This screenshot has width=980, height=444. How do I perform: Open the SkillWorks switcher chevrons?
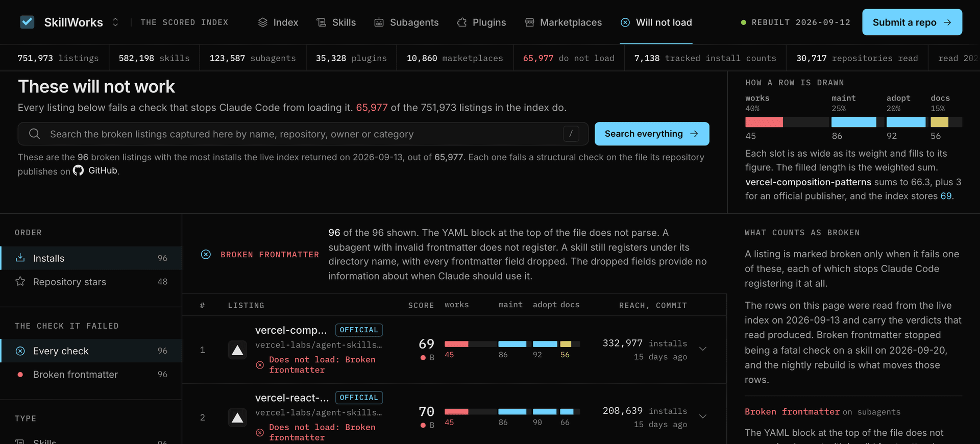pos(115,22)
